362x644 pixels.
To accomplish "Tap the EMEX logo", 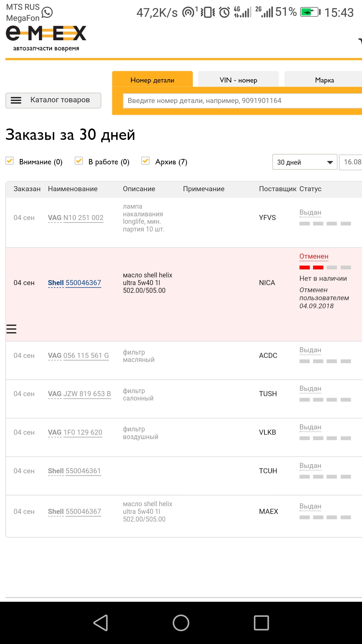I will 46,38.
